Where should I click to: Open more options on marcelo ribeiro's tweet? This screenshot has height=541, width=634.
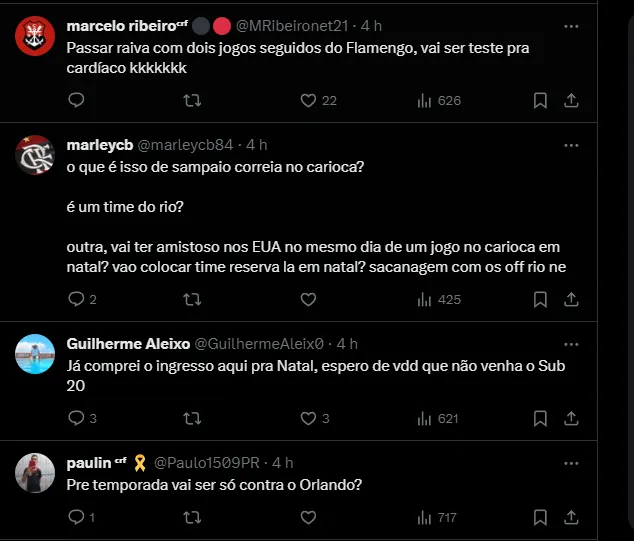571,25
